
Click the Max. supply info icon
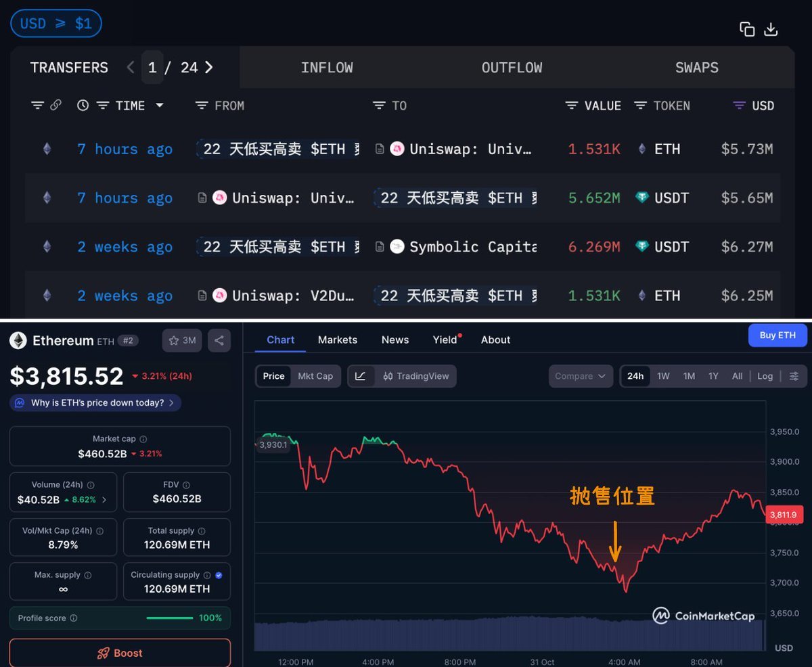(x=87, y=575)
